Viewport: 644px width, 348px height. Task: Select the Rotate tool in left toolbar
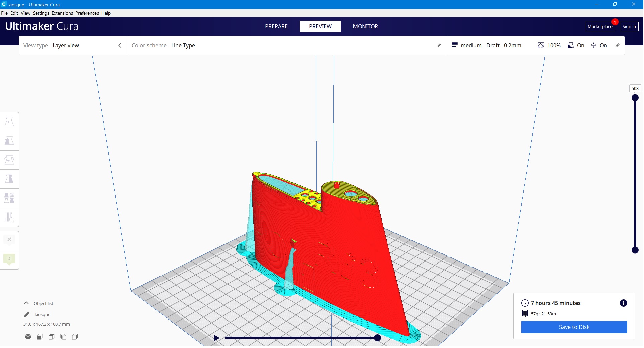click(9, 160)
